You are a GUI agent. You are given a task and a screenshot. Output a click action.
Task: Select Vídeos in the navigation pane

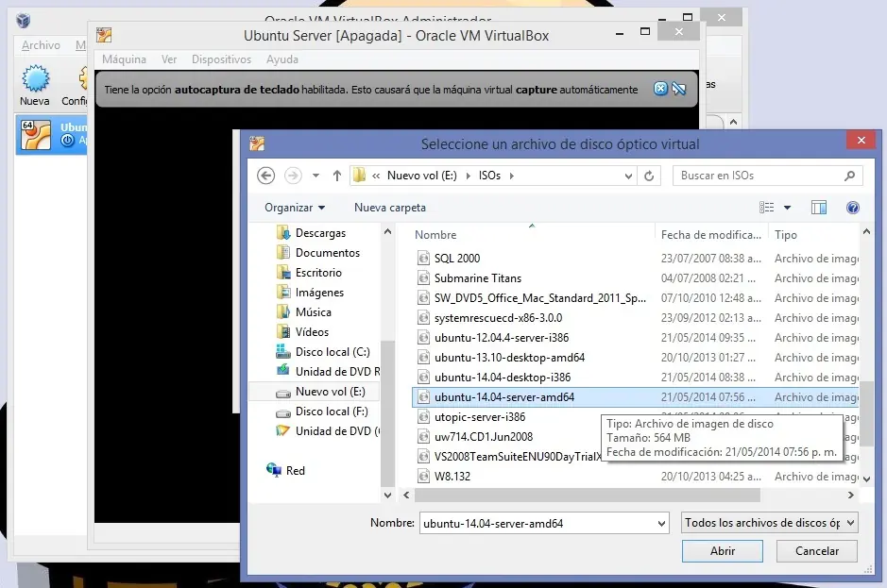312,332
